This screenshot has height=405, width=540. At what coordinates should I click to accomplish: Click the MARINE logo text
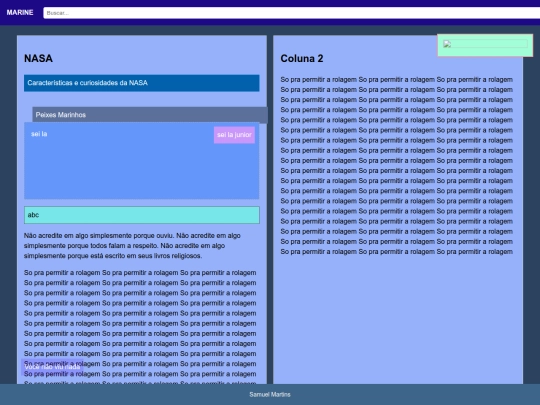click(20, 13)
